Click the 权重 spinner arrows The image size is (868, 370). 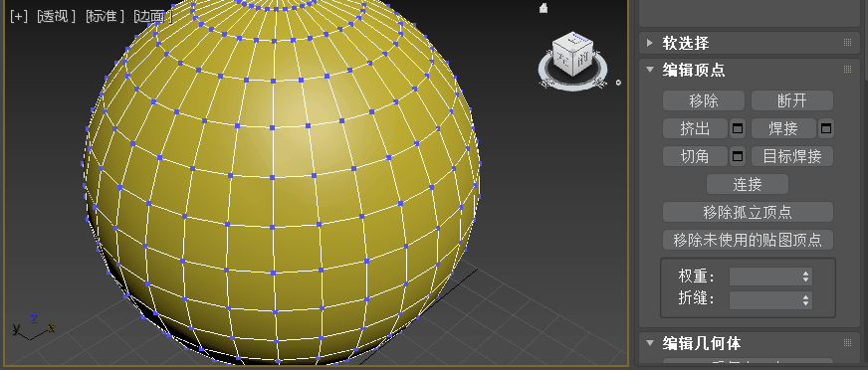click(806, 277)
